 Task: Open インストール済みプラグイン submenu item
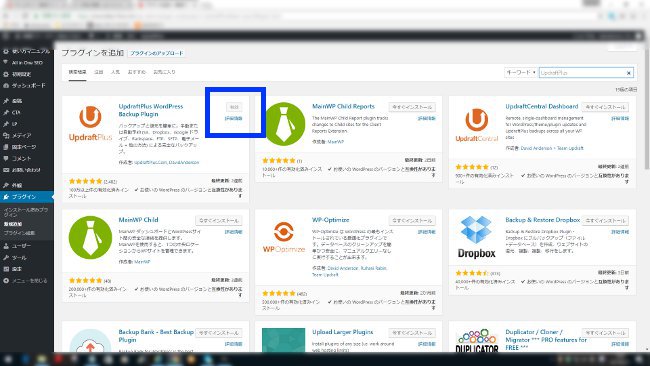[26, 212]
